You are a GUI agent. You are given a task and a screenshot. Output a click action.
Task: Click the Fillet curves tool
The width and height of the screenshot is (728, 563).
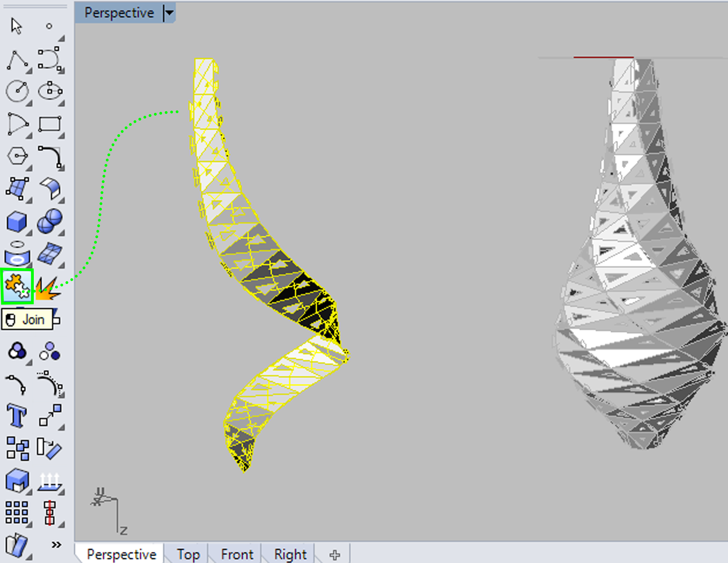[50, 156]
